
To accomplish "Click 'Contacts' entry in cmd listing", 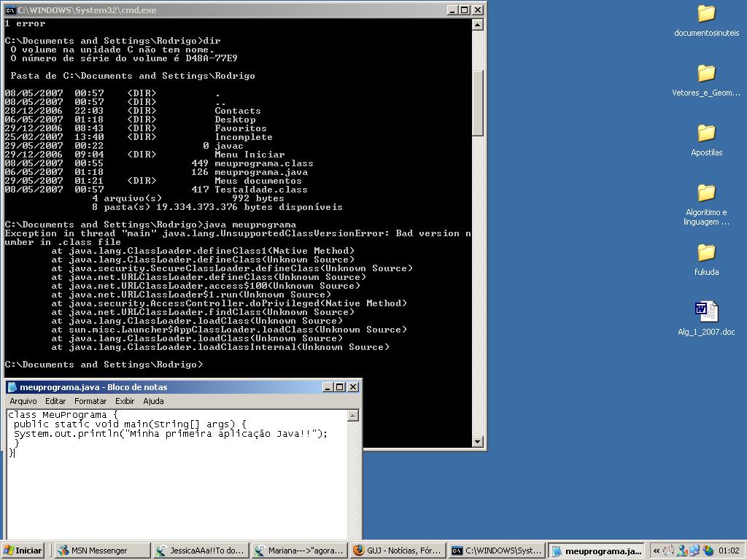I will pos(238,111).
